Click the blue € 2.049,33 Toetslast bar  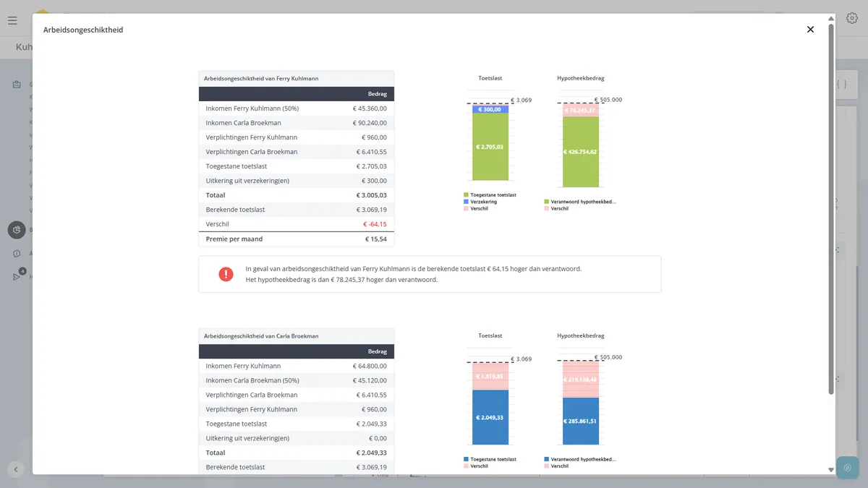(490, 417)
